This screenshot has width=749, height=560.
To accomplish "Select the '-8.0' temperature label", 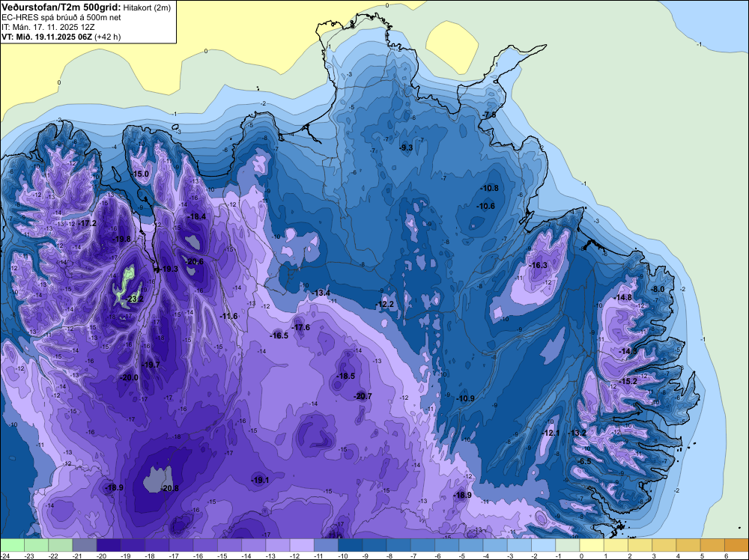I will (658, 289).
